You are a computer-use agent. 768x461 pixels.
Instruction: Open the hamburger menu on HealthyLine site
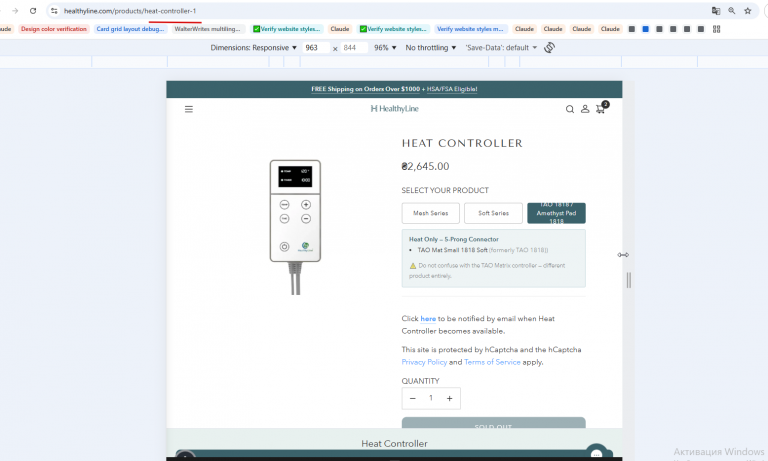(x=189, y=109)
